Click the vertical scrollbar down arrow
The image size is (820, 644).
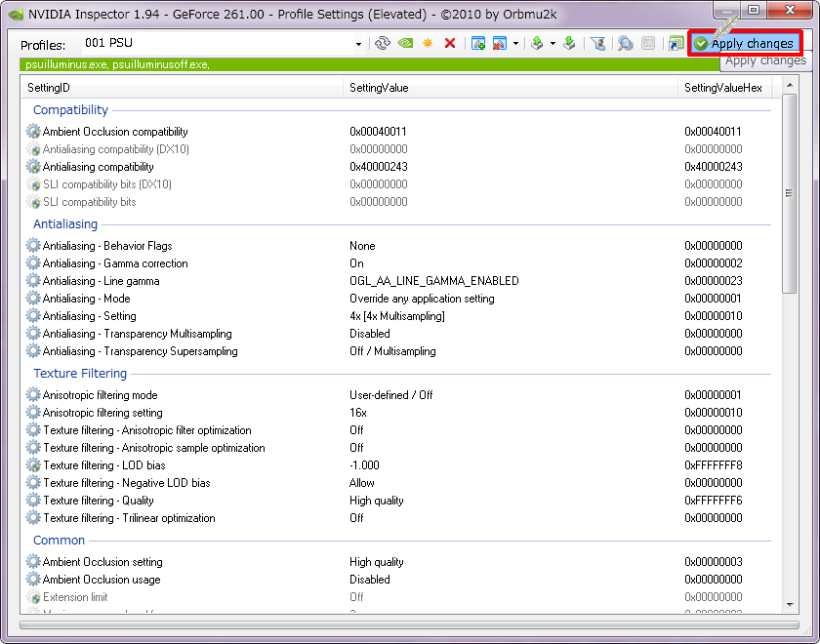(790, 605)
